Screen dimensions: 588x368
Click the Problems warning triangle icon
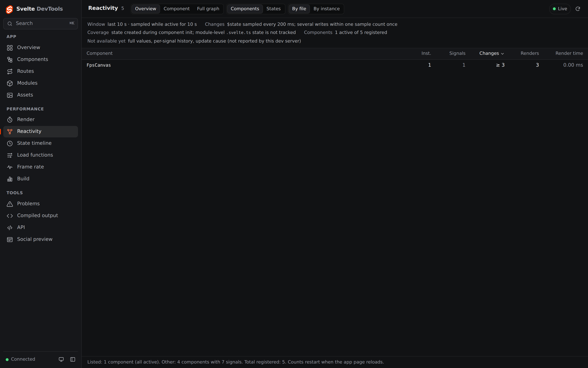coord(10,204)
